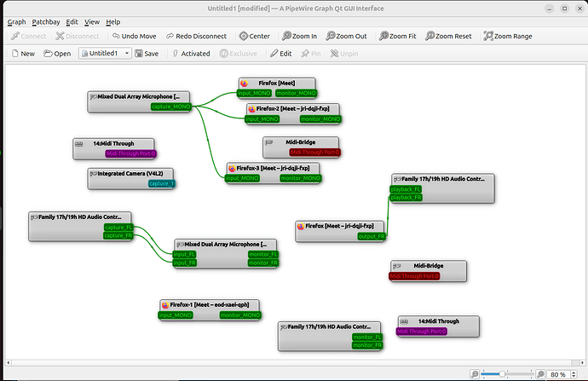Click Undo Move in toolbar
This screenshot has width=588, height=381.
[135, 36]
